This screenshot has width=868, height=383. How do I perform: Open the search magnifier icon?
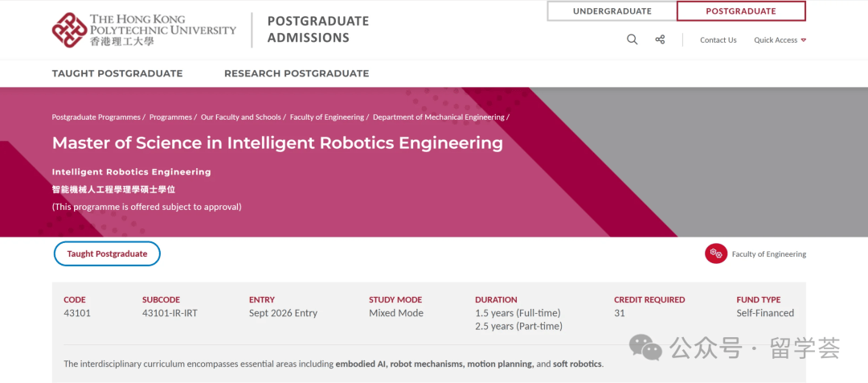632,39
